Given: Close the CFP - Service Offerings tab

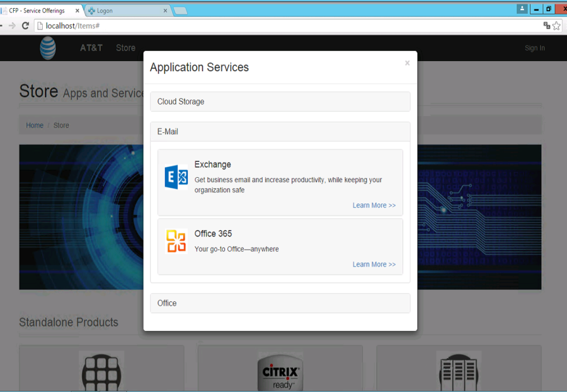Looking at the screenshot, I should tap(77, 11).
